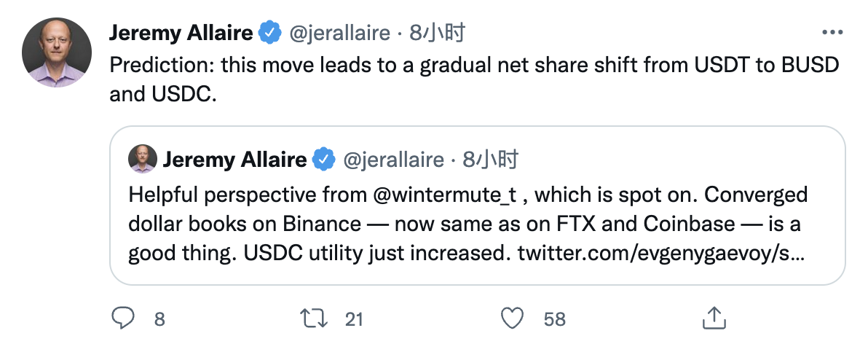This screenshot has height=344, width=868.
Task: Click the blue verified badge in main tweet
Action: (271, 34)
